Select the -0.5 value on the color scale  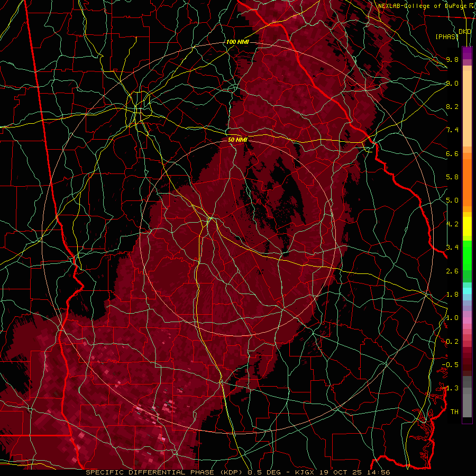450,365
